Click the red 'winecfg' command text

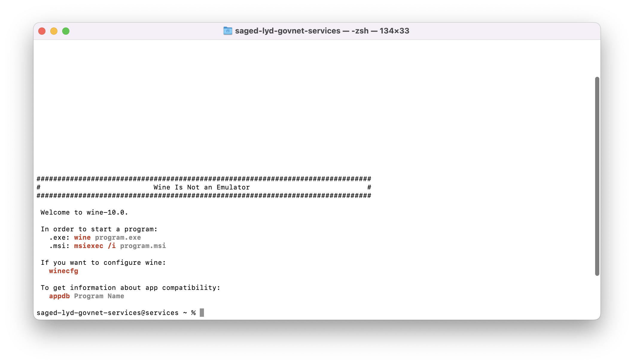tap(64, 271)
